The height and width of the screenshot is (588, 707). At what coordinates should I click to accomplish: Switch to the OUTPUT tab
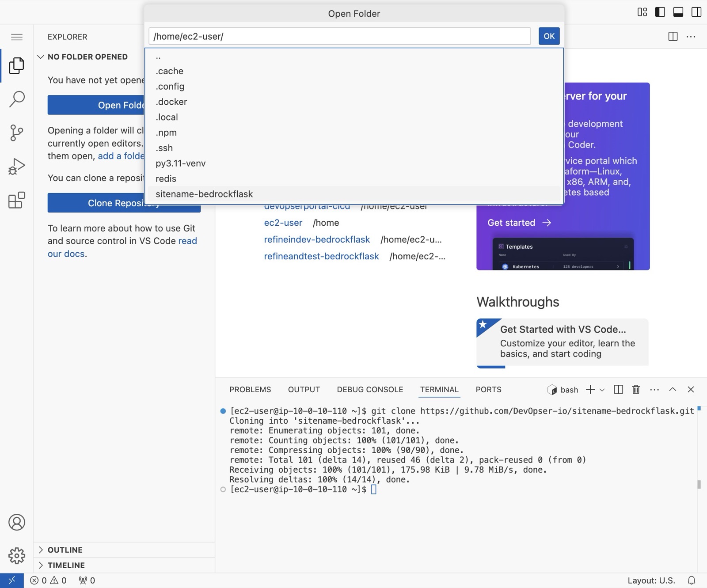(304, 390)
